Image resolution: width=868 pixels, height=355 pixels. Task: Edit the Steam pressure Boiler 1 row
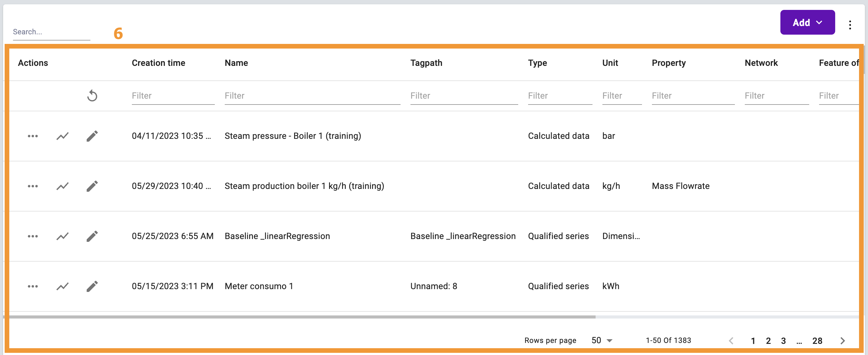click(x=92, y=136)
